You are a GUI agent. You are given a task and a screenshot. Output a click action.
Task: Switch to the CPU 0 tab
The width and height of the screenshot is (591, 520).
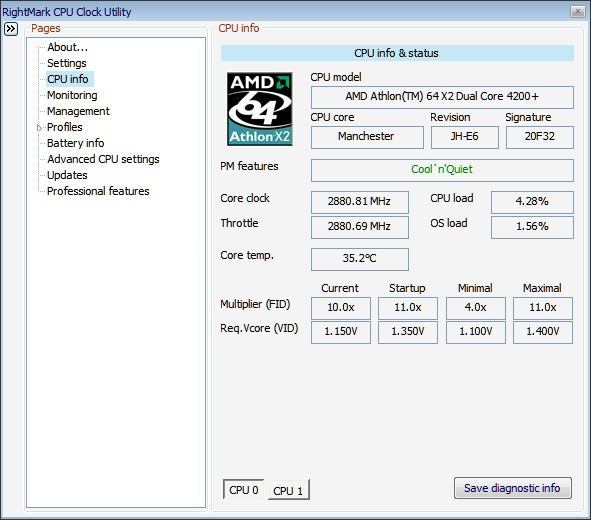point(243,490)
